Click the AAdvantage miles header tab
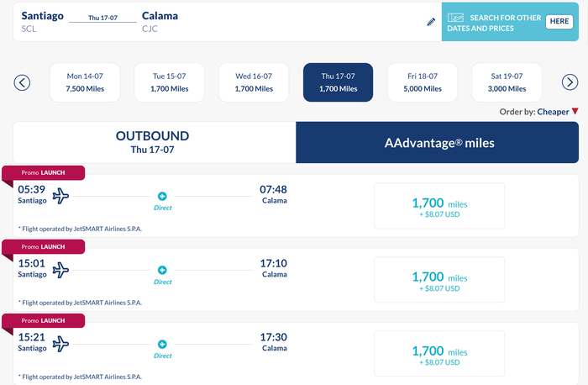588x385 pixels. (438, 143)
